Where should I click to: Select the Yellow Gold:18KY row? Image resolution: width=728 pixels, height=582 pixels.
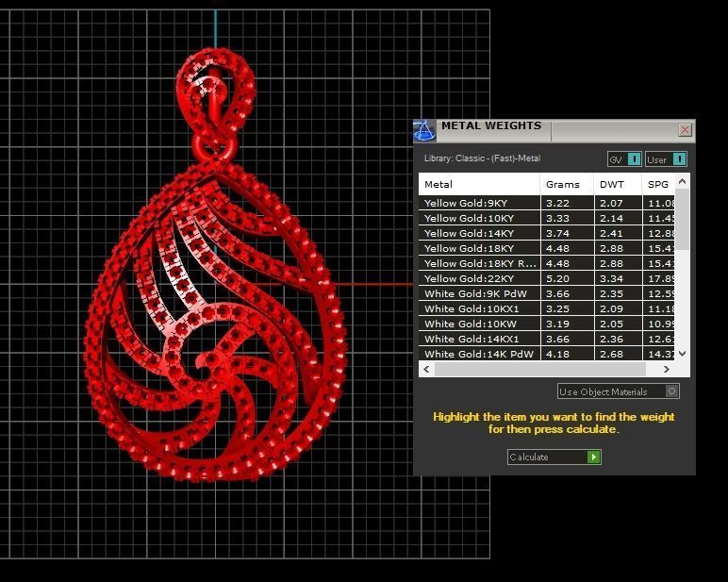click(547, 248)
